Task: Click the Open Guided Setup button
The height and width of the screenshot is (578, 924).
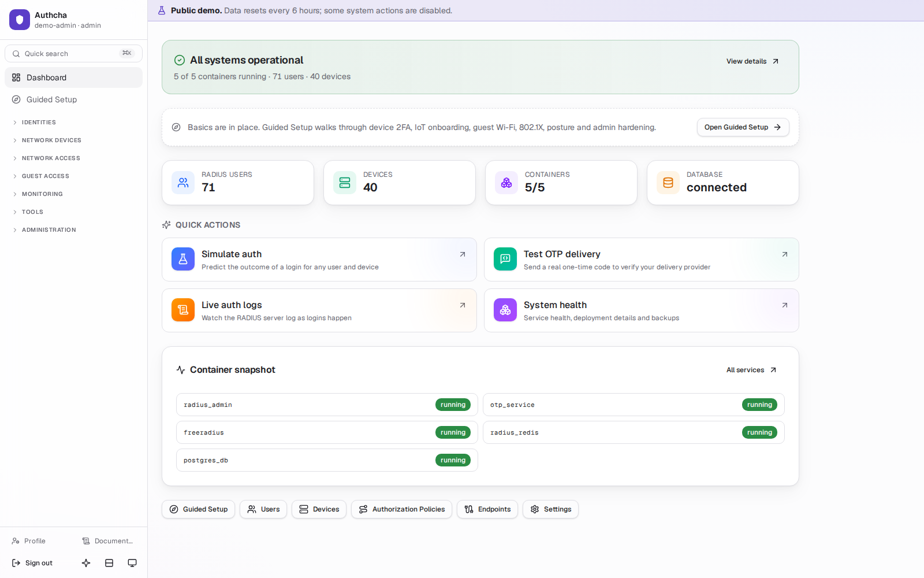Action: pos(743,127)
